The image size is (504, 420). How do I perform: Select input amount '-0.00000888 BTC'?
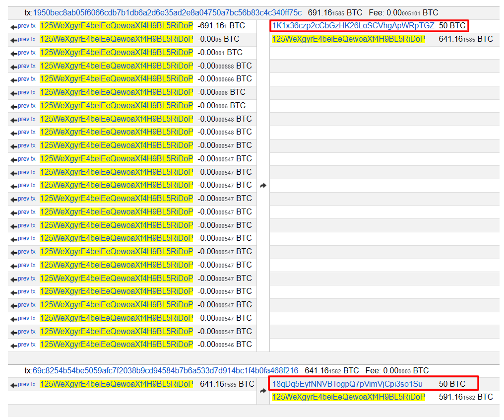pyautogui.click(x=225, y=66)
